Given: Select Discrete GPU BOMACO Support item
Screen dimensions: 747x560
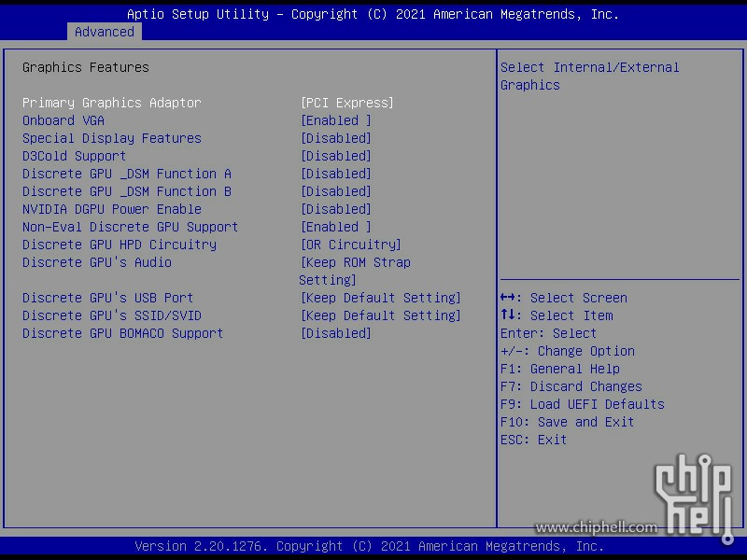Looking at the screenshot, I should pos(122,333).
